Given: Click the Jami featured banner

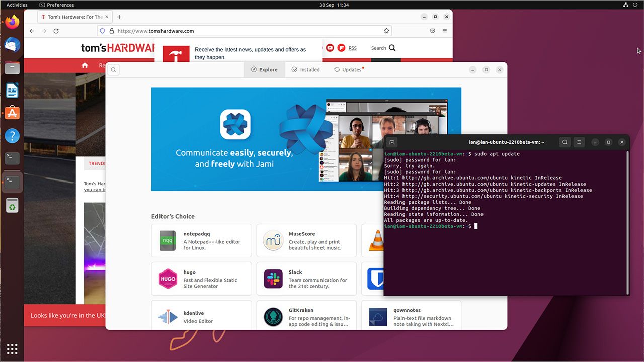Looking at the screenshot, I should 267,139.
